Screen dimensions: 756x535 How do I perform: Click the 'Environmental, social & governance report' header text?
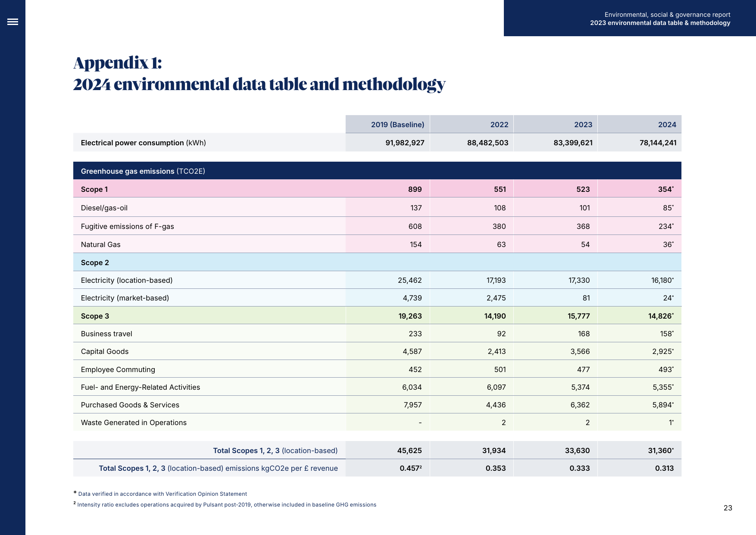click(667, 15)
